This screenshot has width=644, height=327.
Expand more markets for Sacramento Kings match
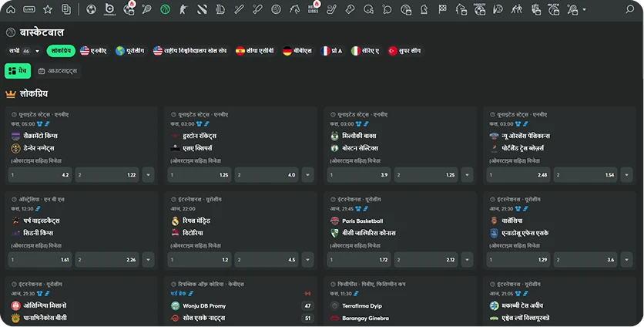pyautogui.click(x=149, y=175)
